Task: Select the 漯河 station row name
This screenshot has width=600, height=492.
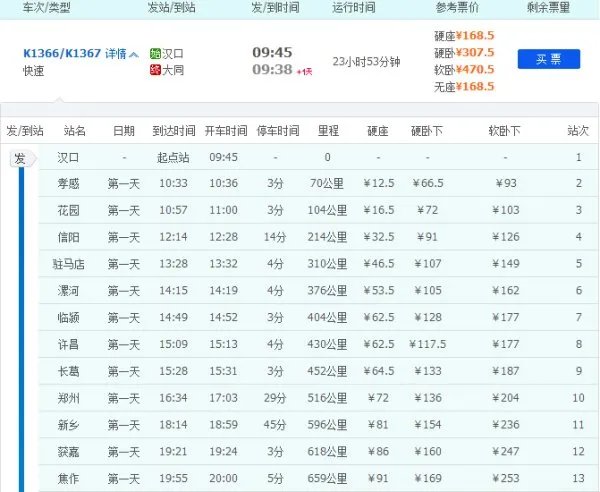Action: point(68,291)
